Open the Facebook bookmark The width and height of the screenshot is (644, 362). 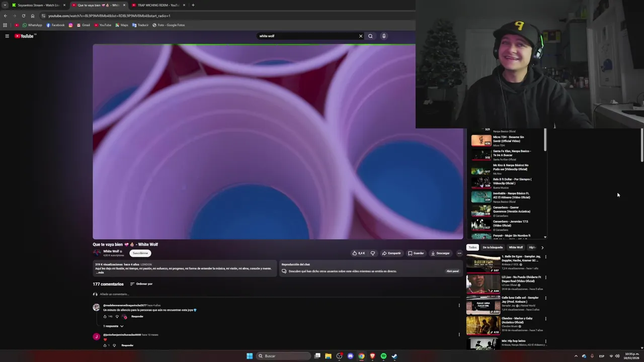(x=55, y=25)
